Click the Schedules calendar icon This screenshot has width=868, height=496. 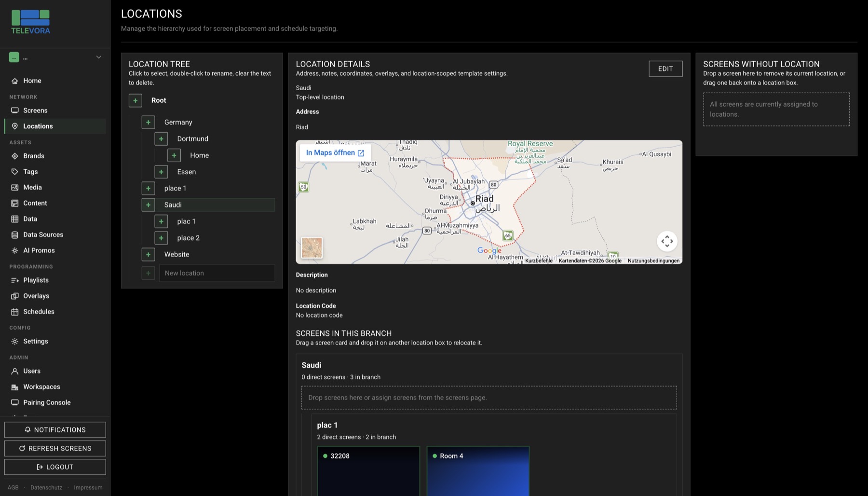(15, 312)
